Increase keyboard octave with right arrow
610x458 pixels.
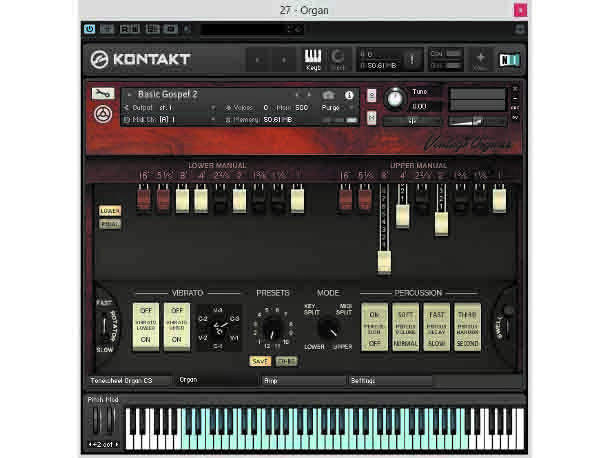[117, 444]
